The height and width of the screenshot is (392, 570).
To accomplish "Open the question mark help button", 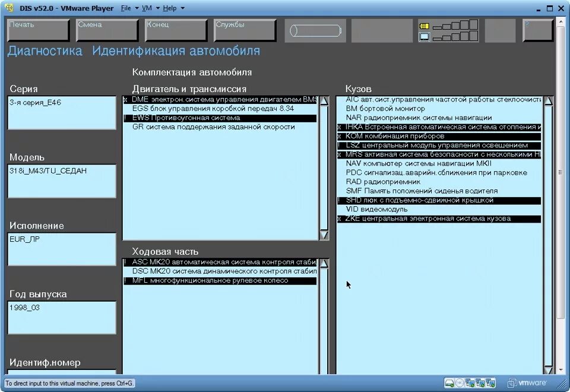I will click(538, 30).
